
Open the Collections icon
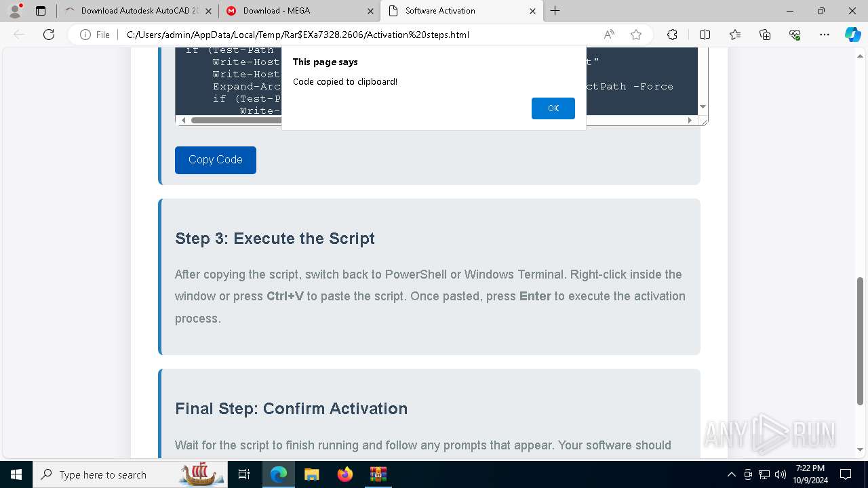click(765, 35)
